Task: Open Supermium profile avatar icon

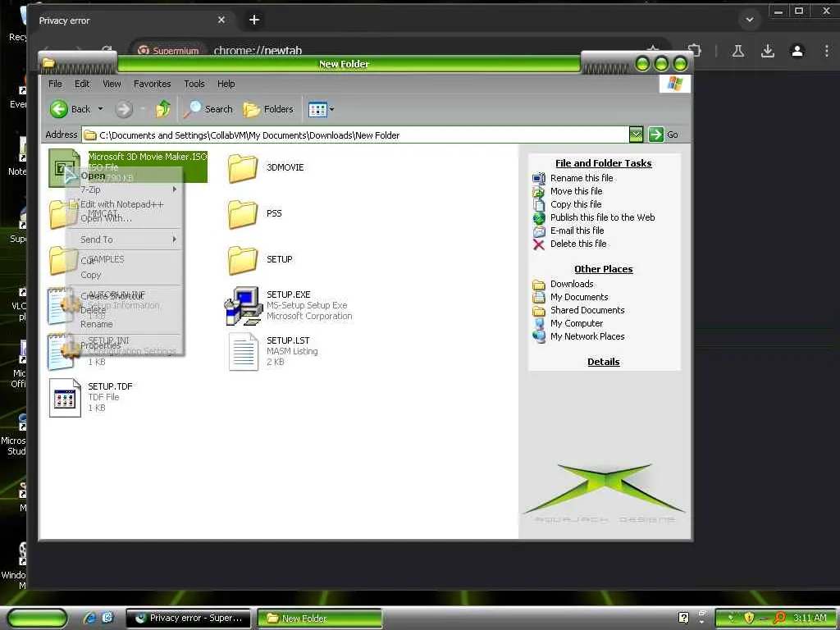Action: [x=797, y=51]
